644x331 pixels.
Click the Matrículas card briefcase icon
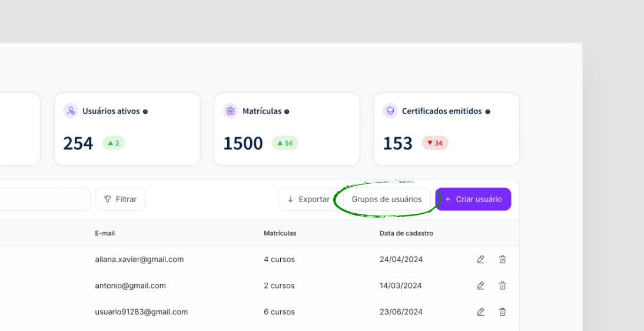click(230, 111)
